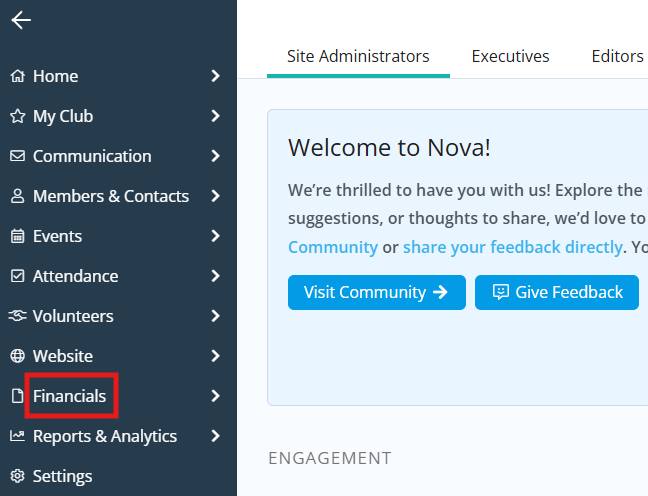Click the ENGAGEMENT section heading
Viewport: 648px width, 496px height.
(x=330, y=458)
